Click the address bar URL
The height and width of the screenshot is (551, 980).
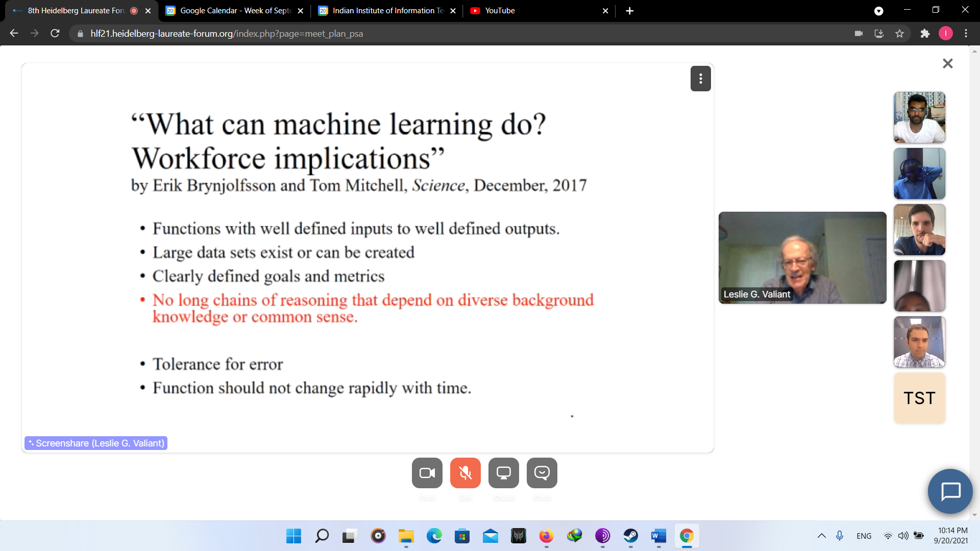click(x=227, y=34)
